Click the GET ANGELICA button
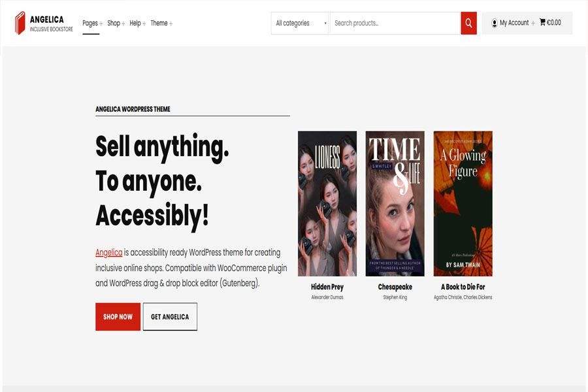Viewport: 588px width, 392px height. pos(170,316)
